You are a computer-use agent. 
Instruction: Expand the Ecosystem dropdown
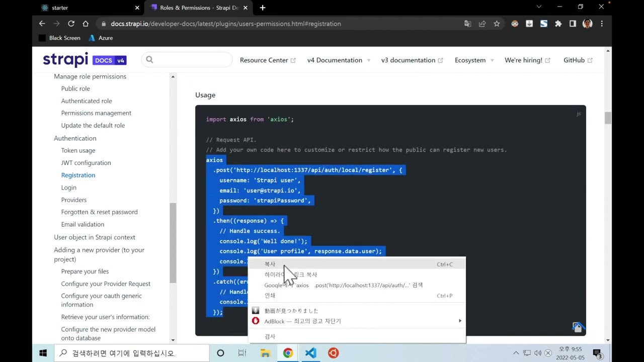[x=474, y=60]
